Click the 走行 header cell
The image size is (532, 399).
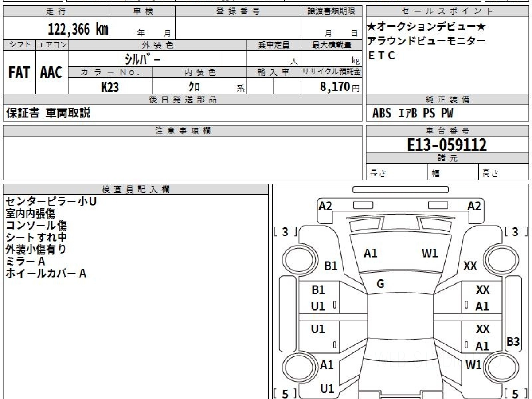click(x=56, y=12)
